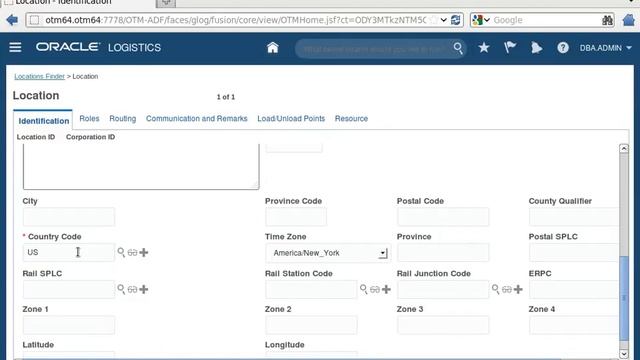View Country Code record with glasses icon

(x=132, y=253)
